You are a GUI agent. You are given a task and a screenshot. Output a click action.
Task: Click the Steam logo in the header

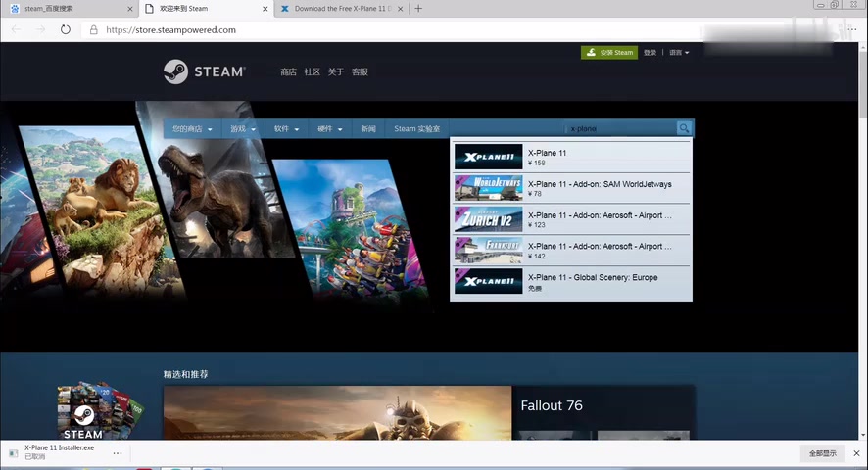(205, 71)
